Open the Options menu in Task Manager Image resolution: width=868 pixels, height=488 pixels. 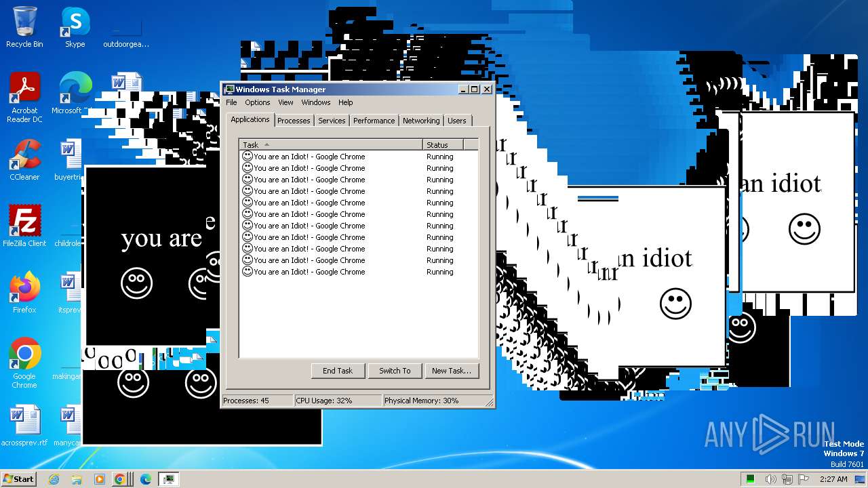[258, 102]
